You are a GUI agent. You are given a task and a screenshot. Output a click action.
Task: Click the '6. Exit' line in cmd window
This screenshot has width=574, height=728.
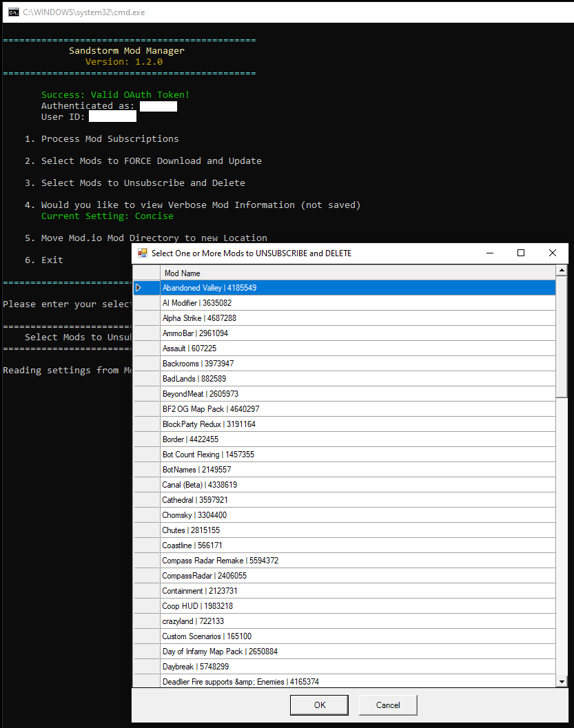tap(43, 260)
